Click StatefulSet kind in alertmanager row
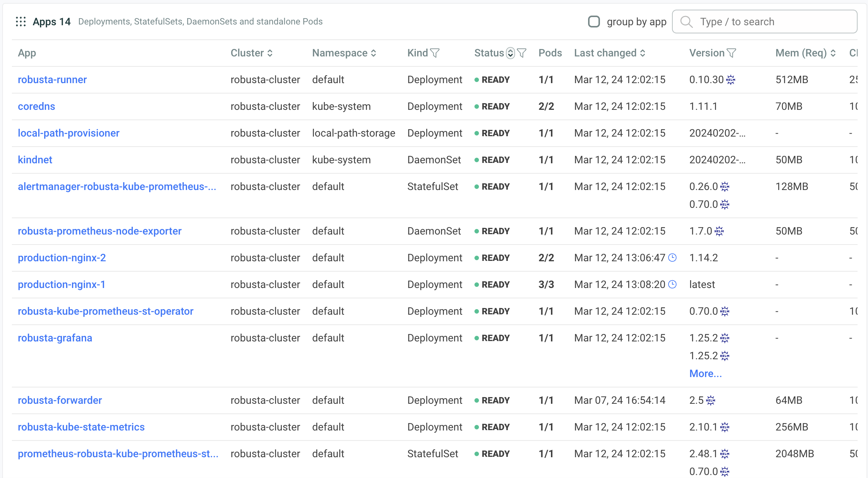Screen dimensions: 868x478 [x=433, y=187]
